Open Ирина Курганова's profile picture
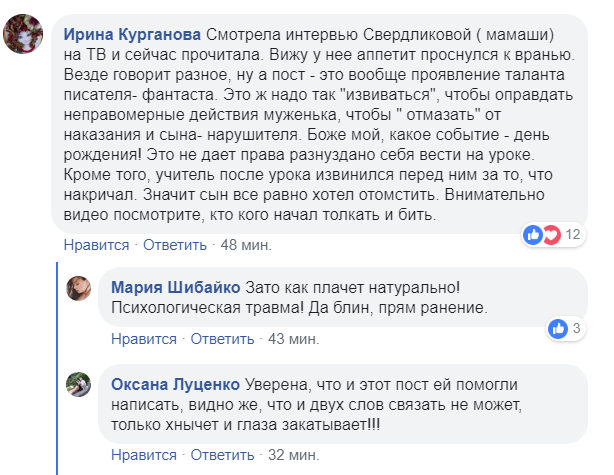This screenshot has height=475, width=614. (x=23, y=38)
